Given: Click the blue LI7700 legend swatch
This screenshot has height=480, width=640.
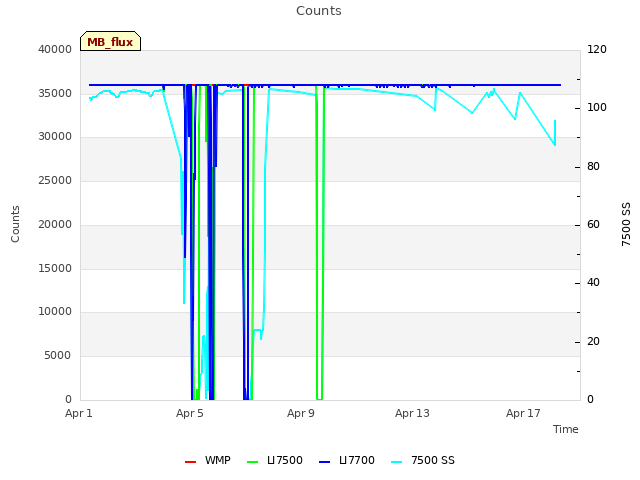Looking at the screenshot, I should pyautogui.click(x=324, y=462).
